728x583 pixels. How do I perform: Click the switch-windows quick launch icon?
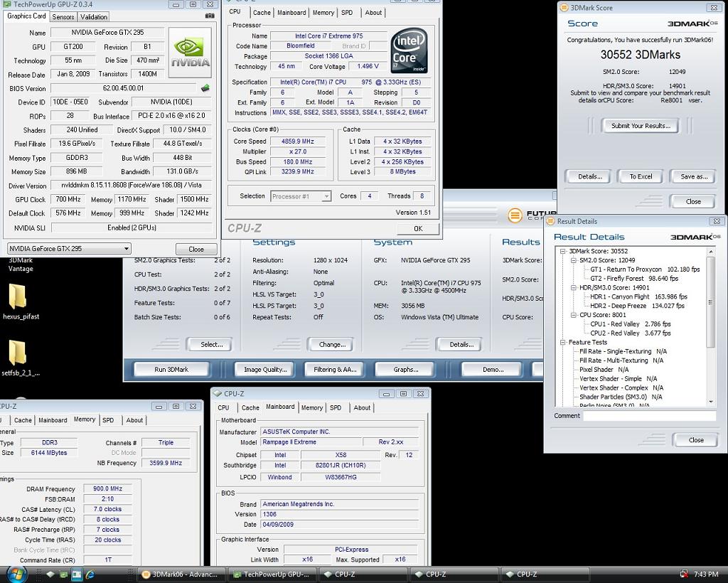[77, 574]
